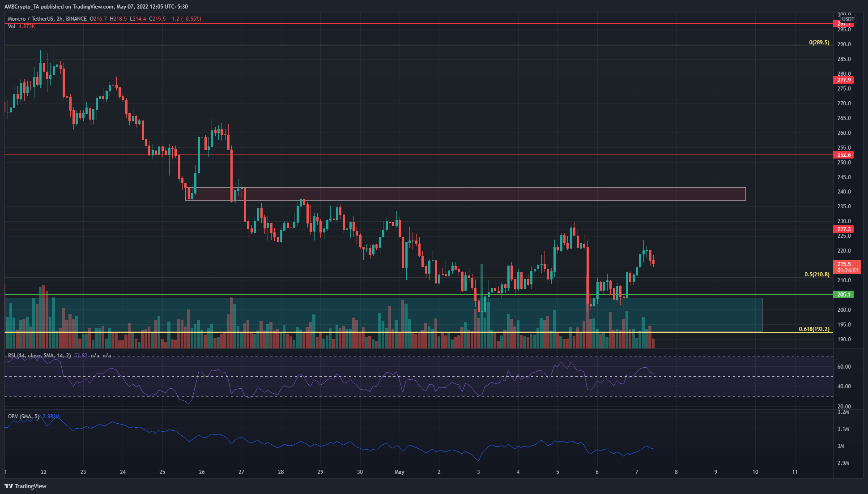868x494 pixels.
Task: Click the Fibonacci 0(289.5) level label
Action: tap(819, 43)
